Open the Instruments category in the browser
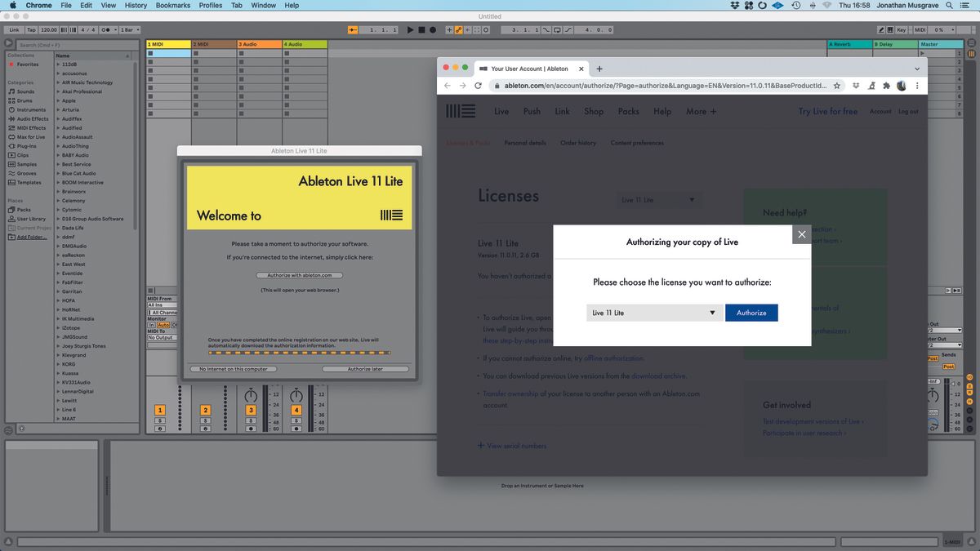Screen dimensions: 980x551 33,109
